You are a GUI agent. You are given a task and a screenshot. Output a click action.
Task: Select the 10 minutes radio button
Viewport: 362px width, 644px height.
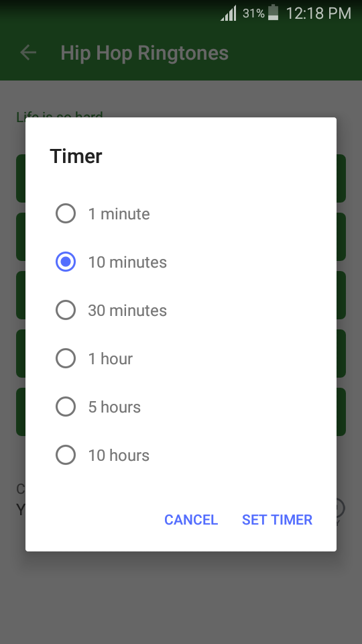coord(66,262)
